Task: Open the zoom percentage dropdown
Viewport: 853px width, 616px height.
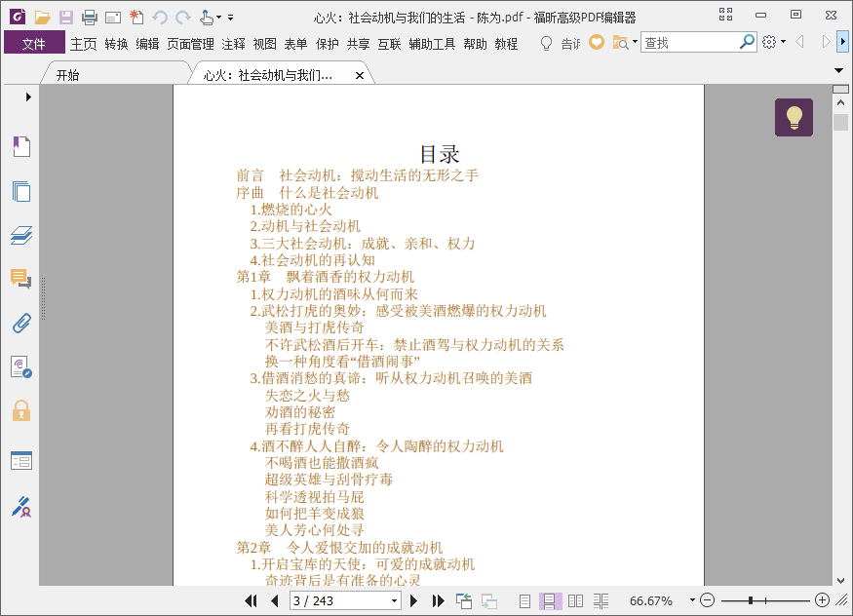Action: pos(692,600)
